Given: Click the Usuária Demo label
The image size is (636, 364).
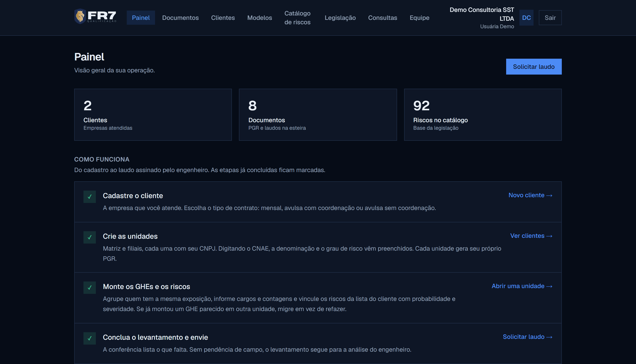Looking at the screenshot, I should [x=497, y=26].
